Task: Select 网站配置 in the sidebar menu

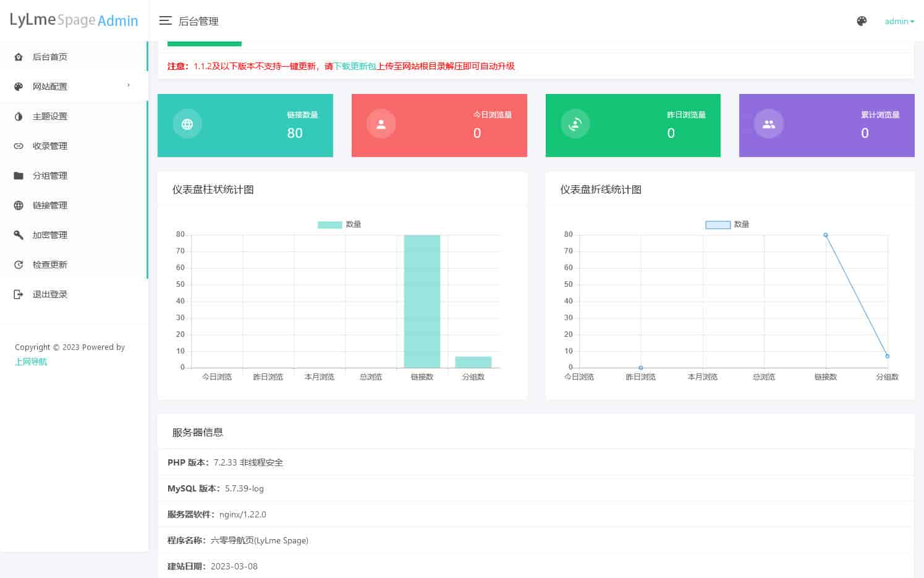Action: click(50, 87)
